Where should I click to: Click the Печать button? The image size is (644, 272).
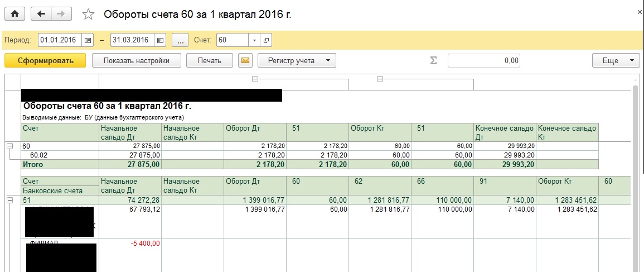pyautogui.click(x=210, y=60)
